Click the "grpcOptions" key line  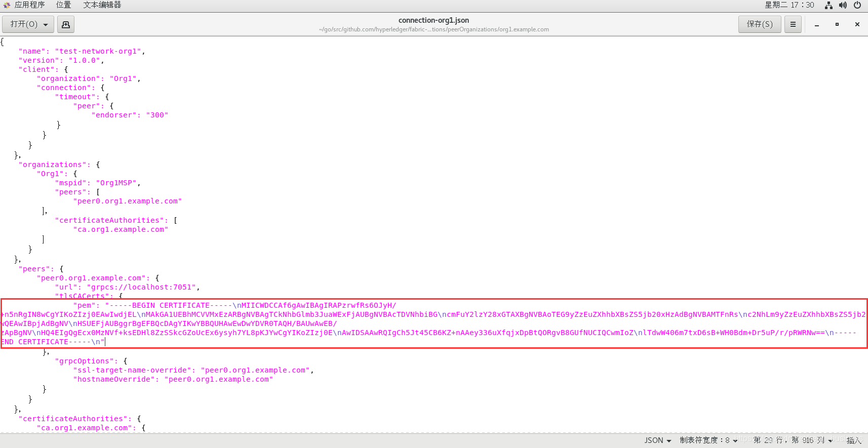[x=91, y=361]
